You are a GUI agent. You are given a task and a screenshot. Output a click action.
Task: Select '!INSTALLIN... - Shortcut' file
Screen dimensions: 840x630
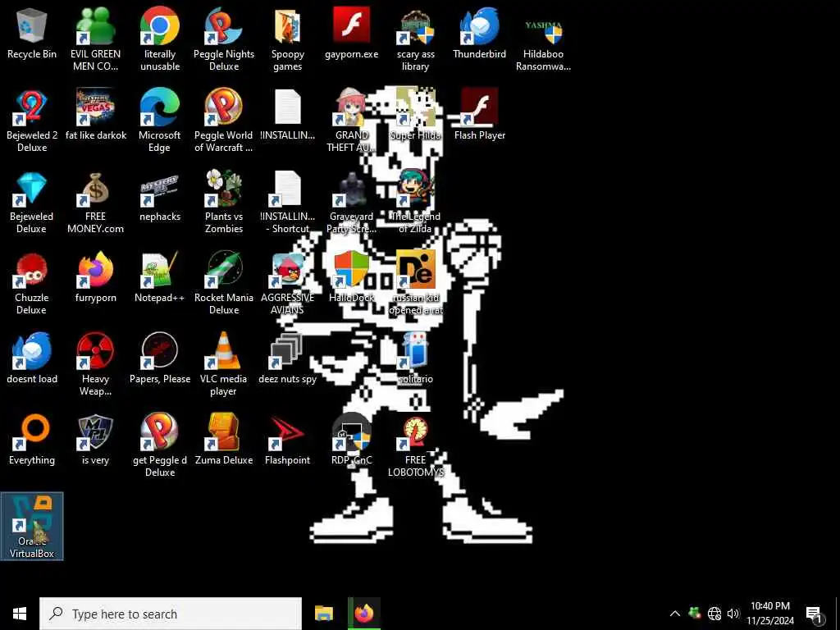pyautogui.click(x=288, y=202)
